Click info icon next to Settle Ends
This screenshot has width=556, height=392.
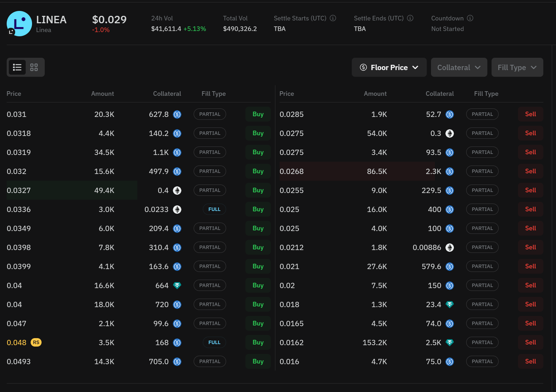[410, 18]
